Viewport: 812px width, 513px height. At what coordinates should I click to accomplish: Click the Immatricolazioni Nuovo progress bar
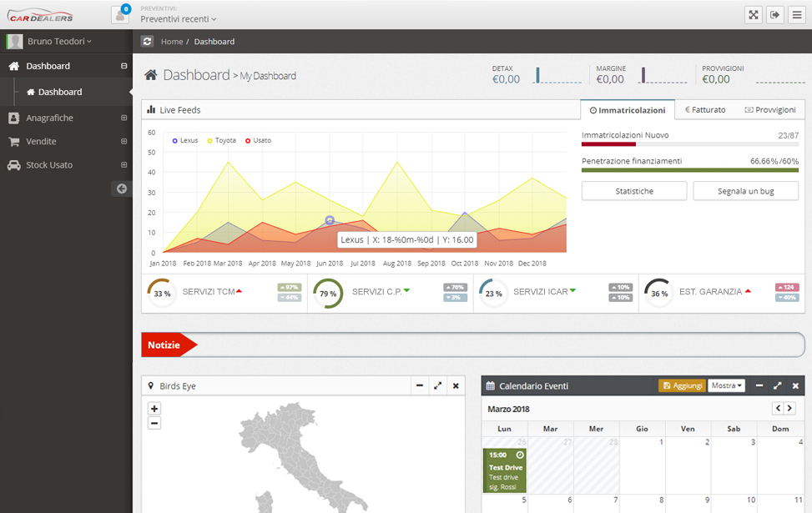tap(690, 144)
